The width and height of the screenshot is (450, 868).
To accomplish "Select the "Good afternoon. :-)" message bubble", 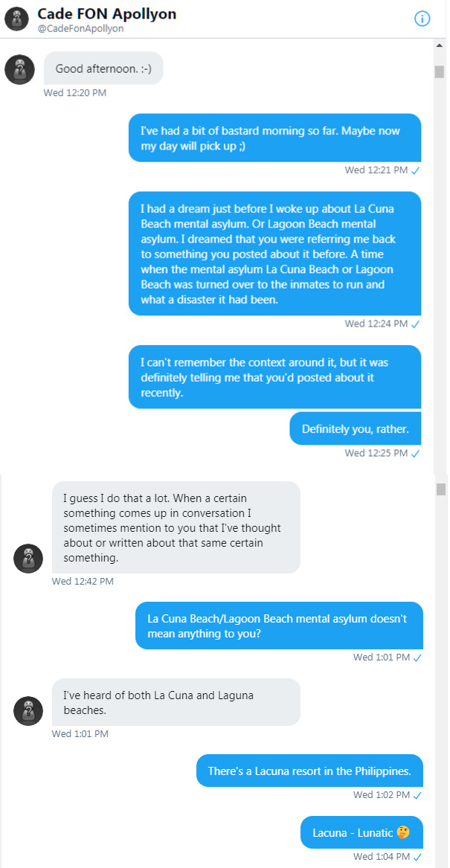I will click(x=103, y=69).
